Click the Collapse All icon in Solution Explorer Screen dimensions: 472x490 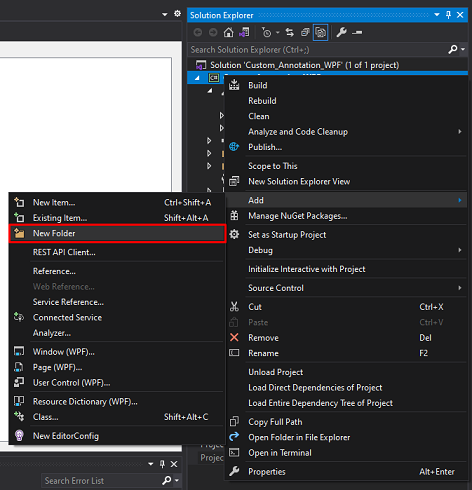[305, 32]
